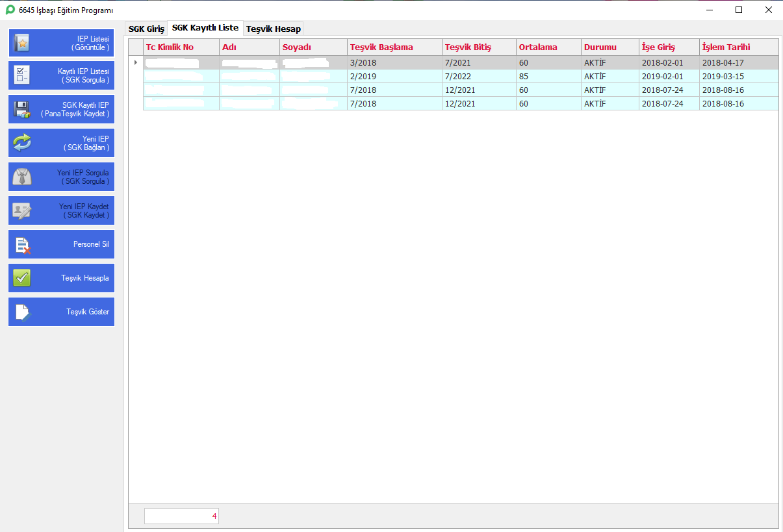Click the shirt and tie icon on Yeni IEP Sorgula
The image size is (783, 532).
click(22, 177)
